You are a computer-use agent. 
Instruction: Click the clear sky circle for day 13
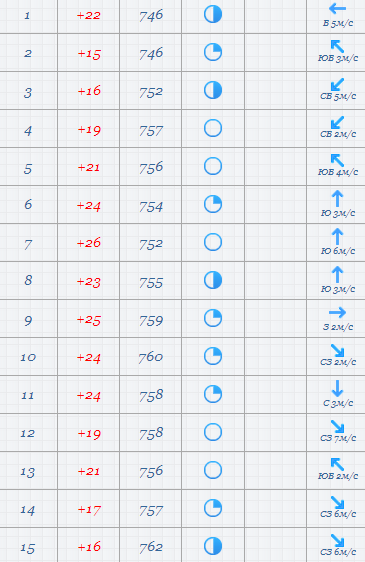point(213,470)
